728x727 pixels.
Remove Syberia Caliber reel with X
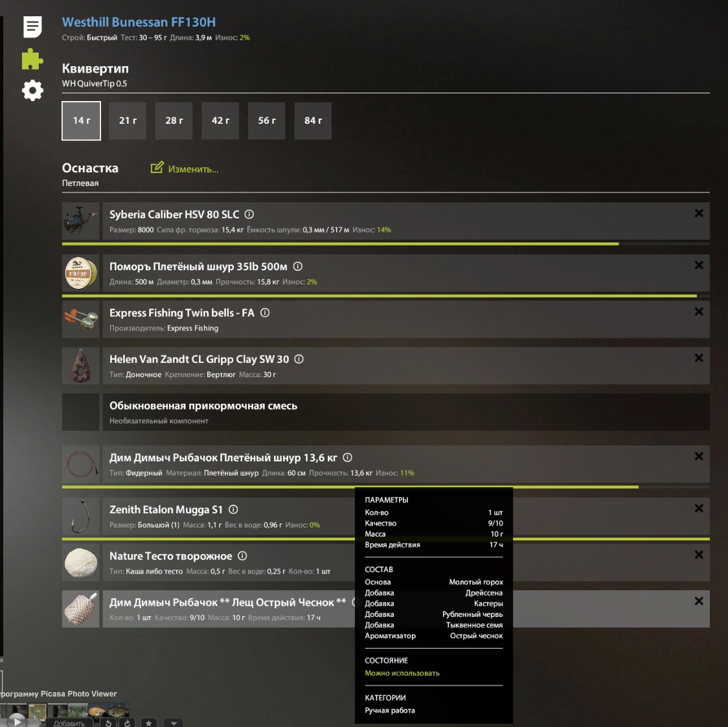699,213
